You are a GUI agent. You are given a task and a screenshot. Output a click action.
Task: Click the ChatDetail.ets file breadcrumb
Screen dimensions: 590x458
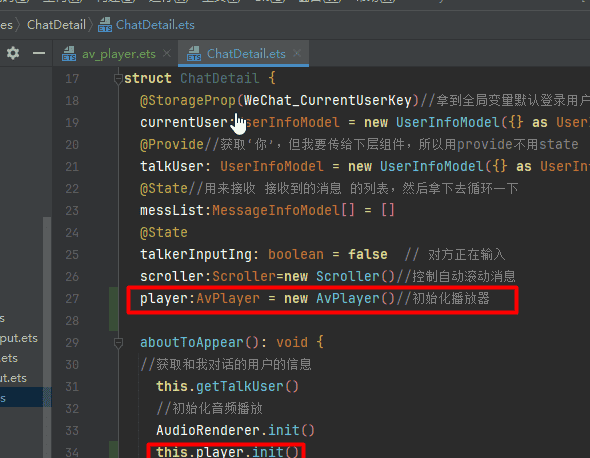tap(155, 25)
